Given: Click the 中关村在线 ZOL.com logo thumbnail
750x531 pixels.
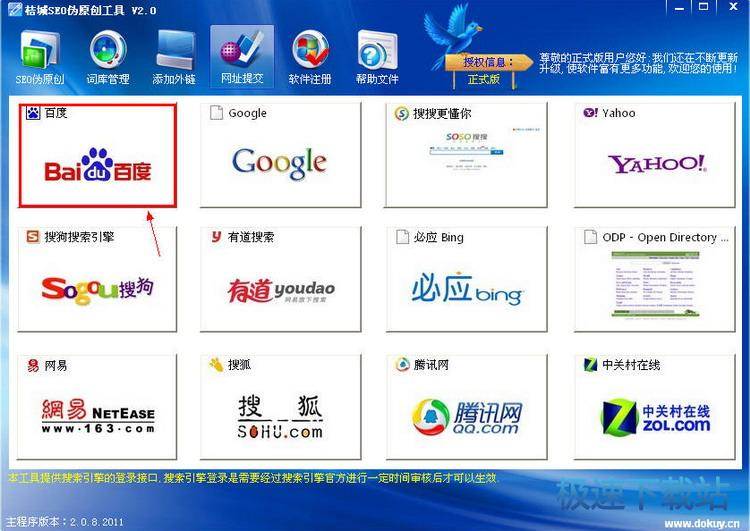Looking at the screenshot, I should pos(655,416).
